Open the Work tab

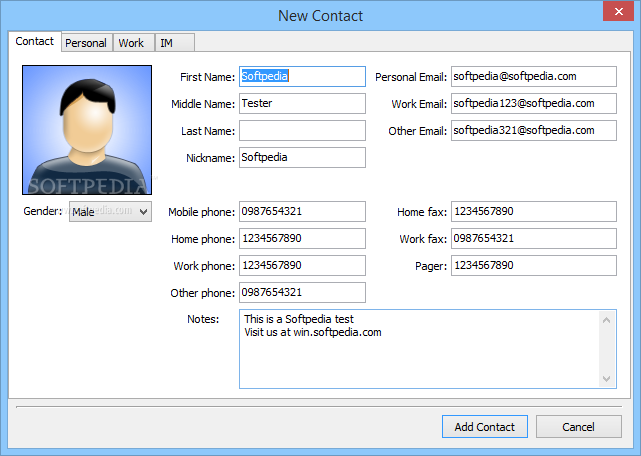[134, 43]
